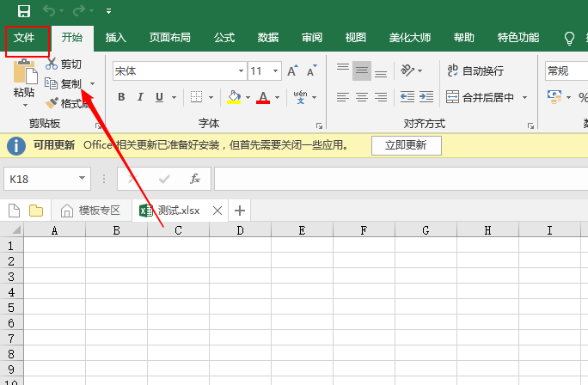Click the fx insert function icon
Screen dimensions: 588x385
pos(194,179)
